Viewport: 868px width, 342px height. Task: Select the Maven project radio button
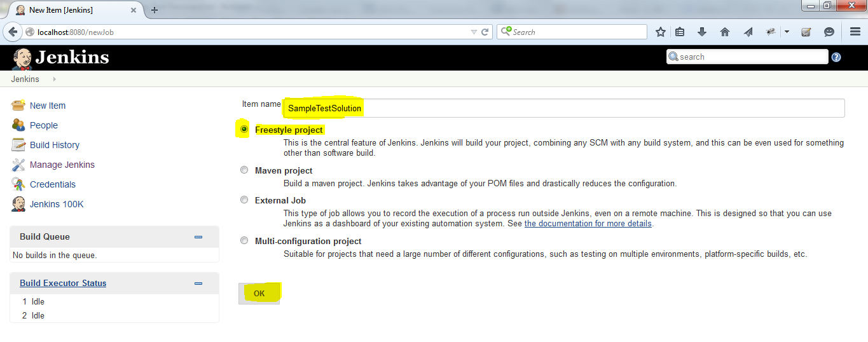pyautogui.click(x=244, y=170)
